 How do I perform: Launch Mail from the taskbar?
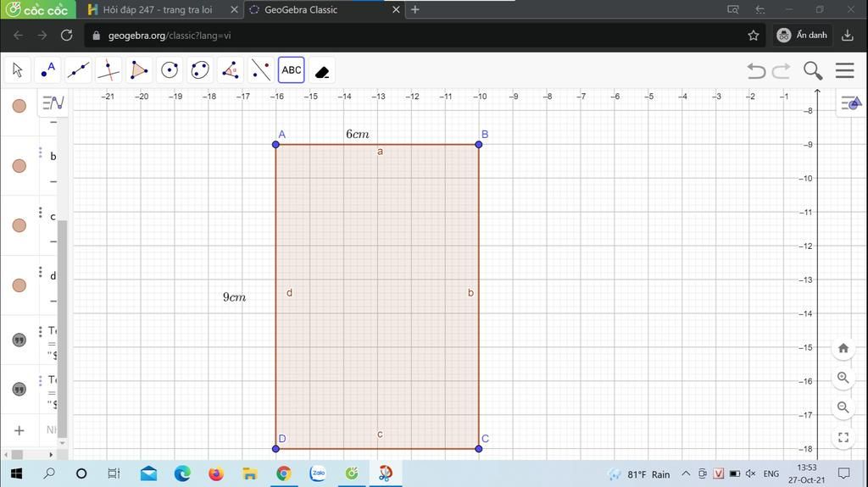click(148, 473)
